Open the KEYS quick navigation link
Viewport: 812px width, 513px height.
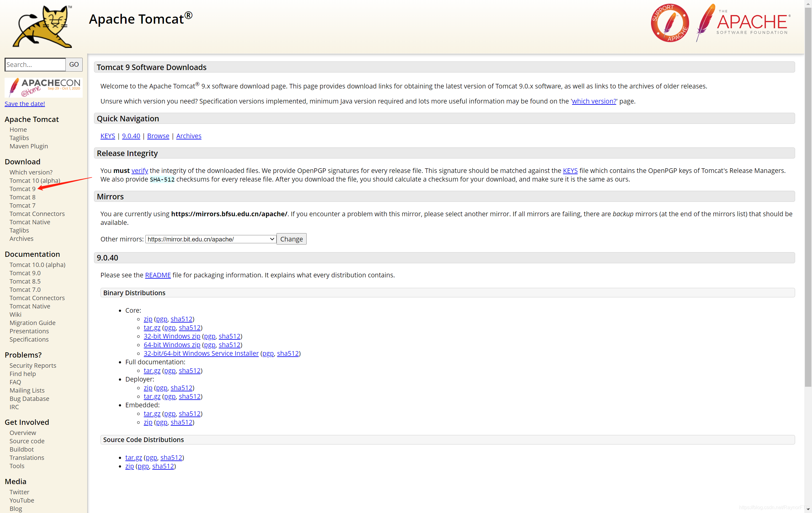pyautogui.click(x=108, y=136)
